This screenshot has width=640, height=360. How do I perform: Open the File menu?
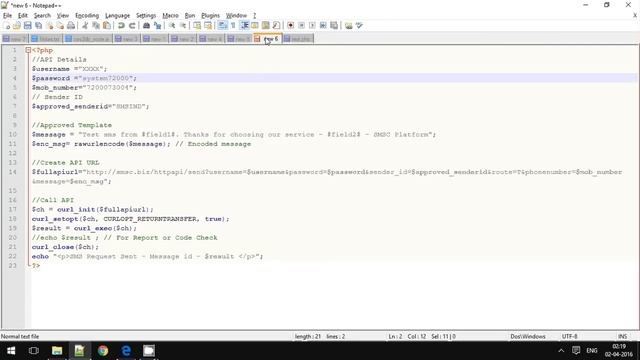(7, 16)
